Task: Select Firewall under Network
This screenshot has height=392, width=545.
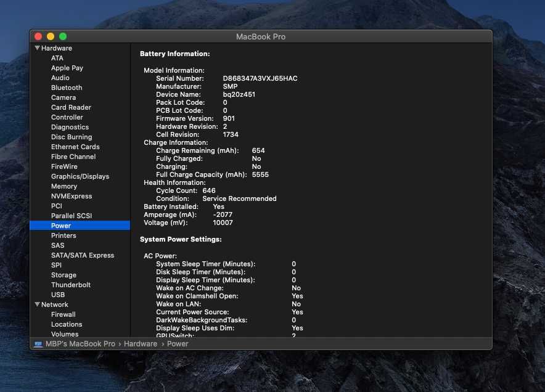Action: coord(64,314)
